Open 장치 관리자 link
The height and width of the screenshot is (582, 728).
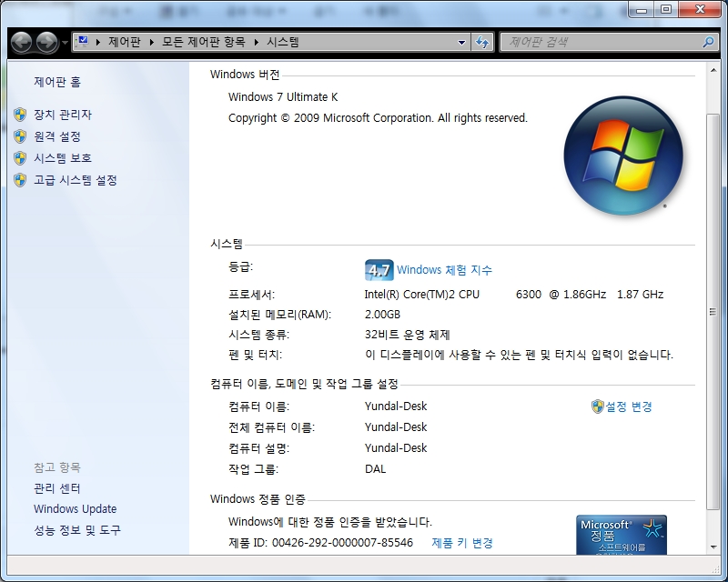pos(63,115)
